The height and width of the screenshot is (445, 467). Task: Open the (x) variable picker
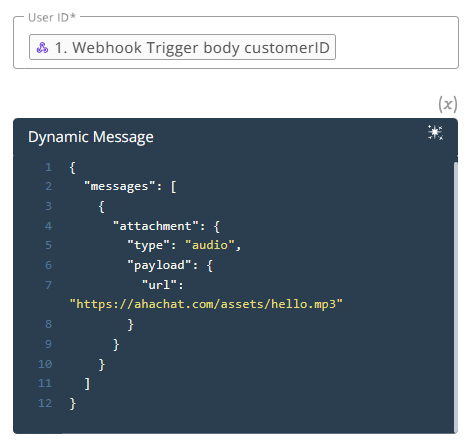[x=448, y=104]
